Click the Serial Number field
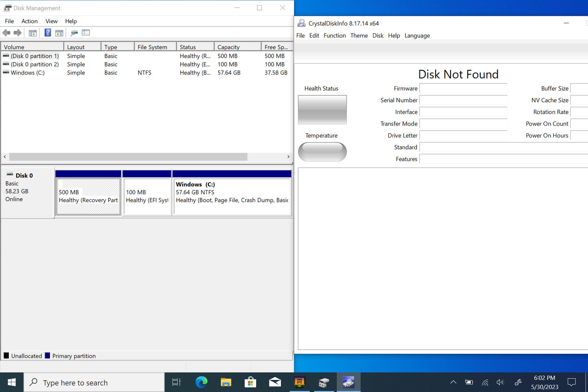 click(463, 100)
